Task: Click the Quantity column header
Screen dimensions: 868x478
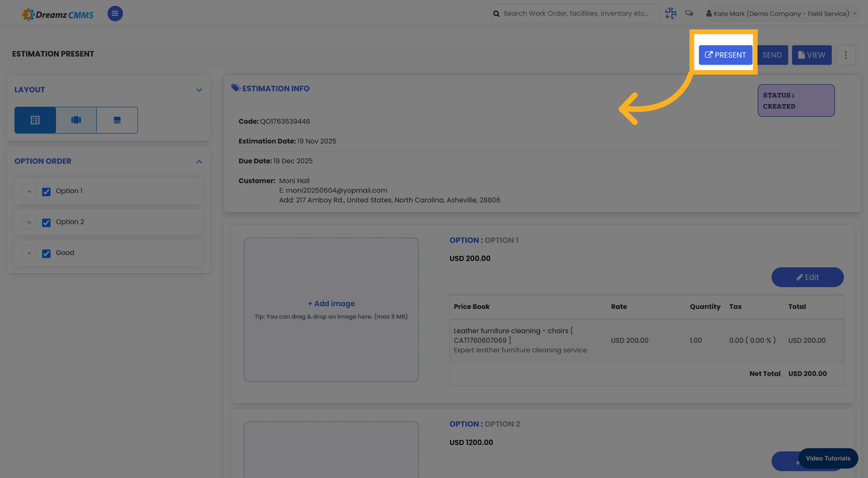Action: pyautogui.click(x=705, y=307)
